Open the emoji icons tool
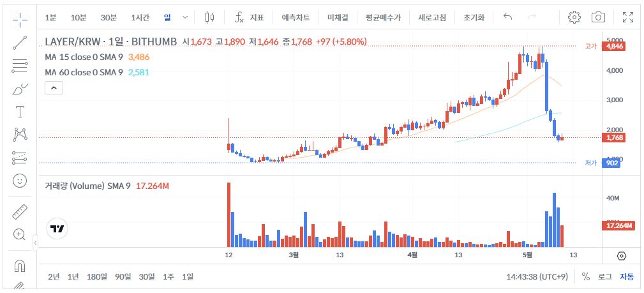The height and width of the screenshot is (293, 644). (20, 181)
